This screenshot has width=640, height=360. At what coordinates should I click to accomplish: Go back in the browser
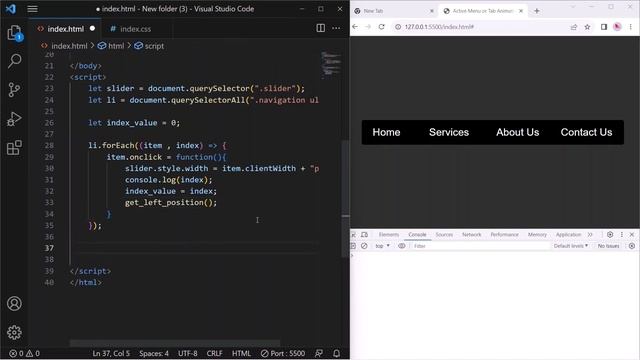[355, 27]
